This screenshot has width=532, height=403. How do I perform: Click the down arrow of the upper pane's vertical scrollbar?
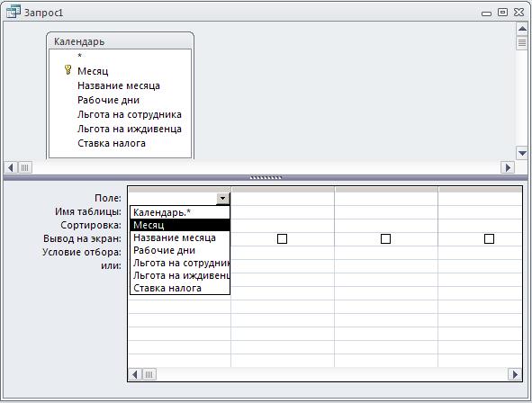tap(522, 153)
